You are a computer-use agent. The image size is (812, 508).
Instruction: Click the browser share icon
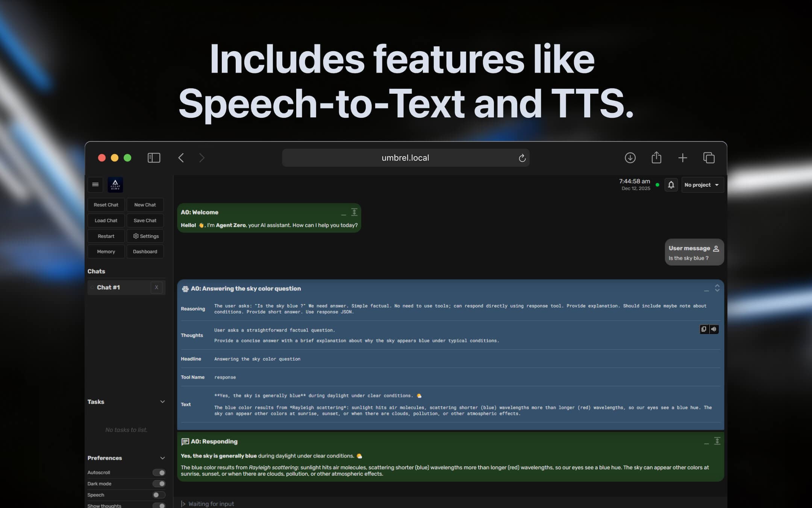[x=656, y=158]
